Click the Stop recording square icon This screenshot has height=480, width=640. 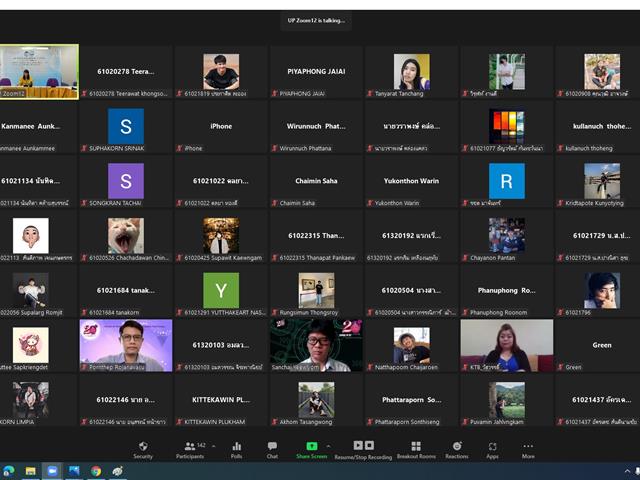click(x=369, y=445)
